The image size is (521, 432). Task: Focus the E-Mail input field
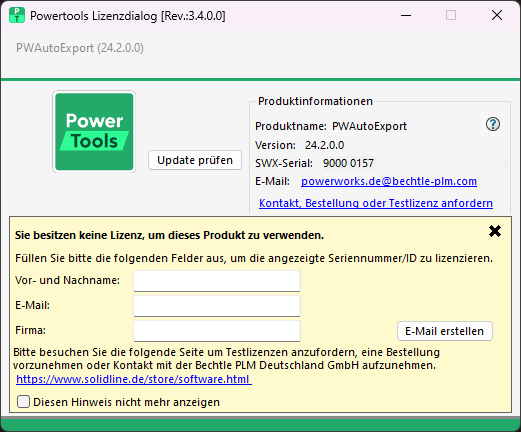click(217, 306)
